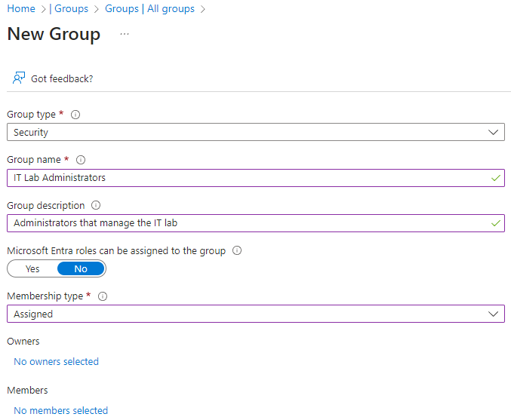The image size is (511, 420).
Task: Navigate to Groups breadcrumb item
Action: (x=72, y=9)
